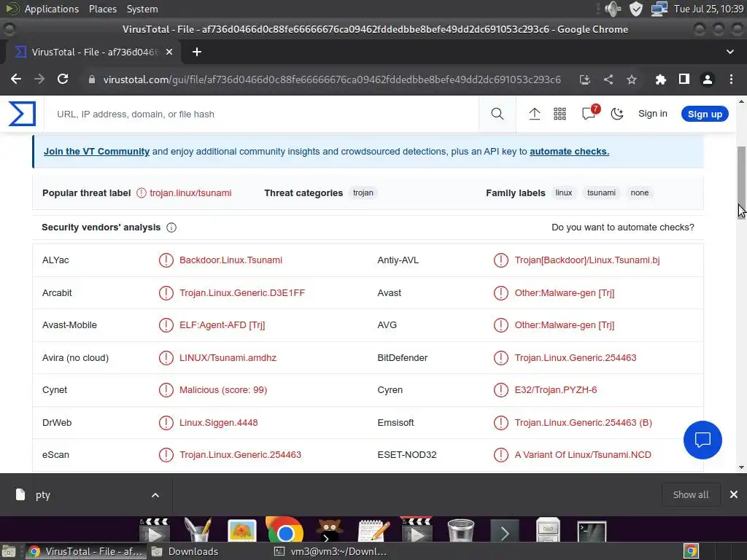Toggle Chrome side panel icon
This screenshot has width=747, height=560.
pyautogui.click(x=684, y=79)
